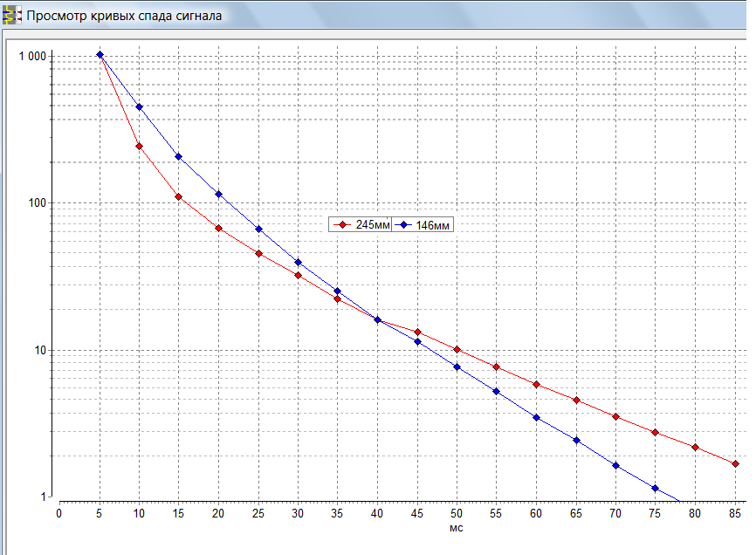Click the '40' tick label on time axis
The image size is (756, 555).
tap(377, 514)
